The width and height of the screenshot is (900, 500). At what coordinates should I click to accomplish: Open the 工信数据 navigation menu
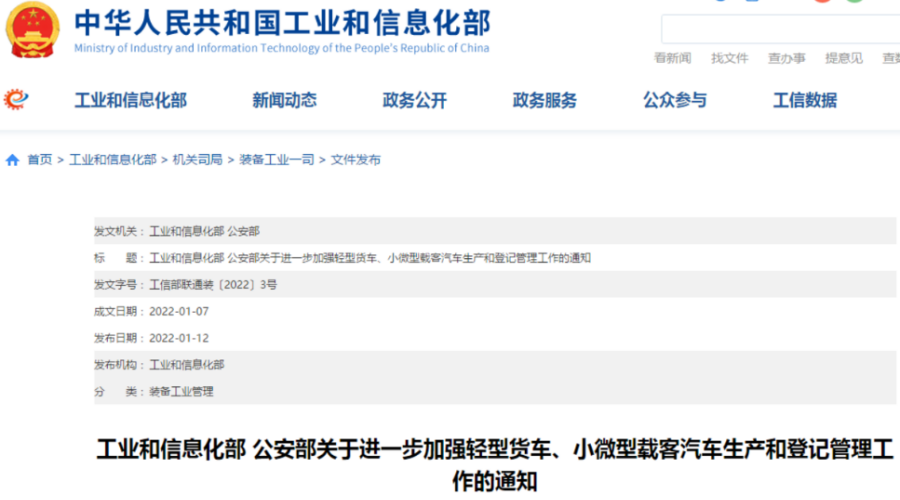805,100
